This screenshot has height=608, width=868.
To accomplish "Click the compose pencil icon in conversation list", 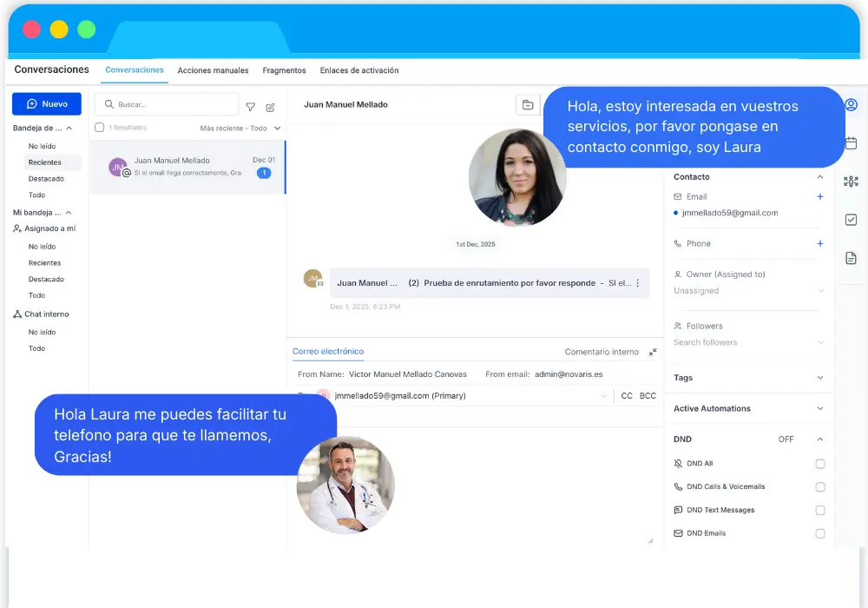I will click(x=270, y=107).
